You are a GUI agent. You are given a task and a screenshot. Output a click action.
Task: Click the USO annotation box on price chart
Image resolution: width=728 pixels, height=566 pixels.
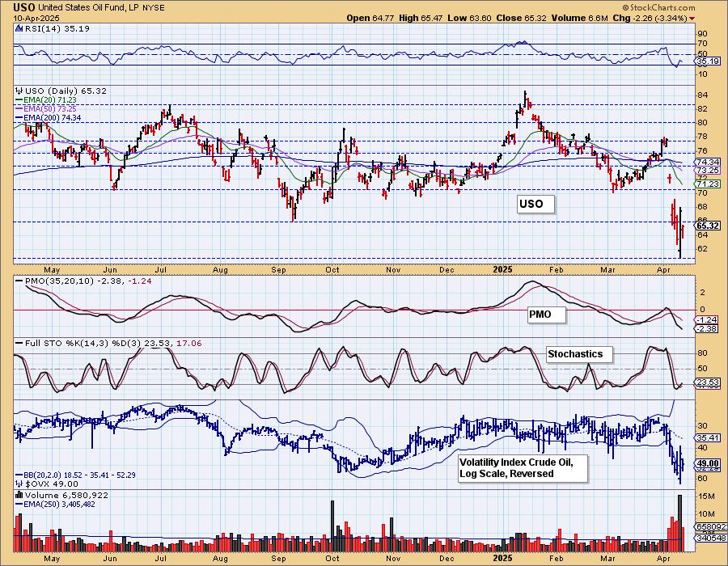pos(535,204)
